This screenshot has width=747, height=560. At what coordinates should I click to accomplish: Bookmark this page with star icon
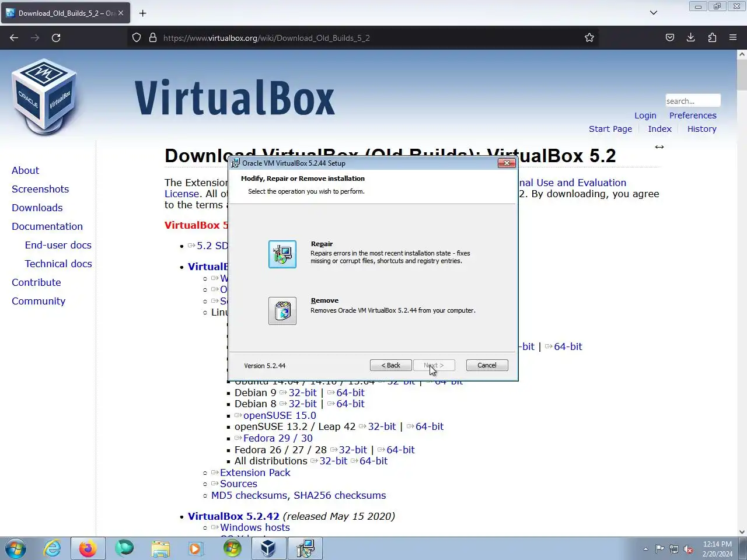click(x=589, y=38)
